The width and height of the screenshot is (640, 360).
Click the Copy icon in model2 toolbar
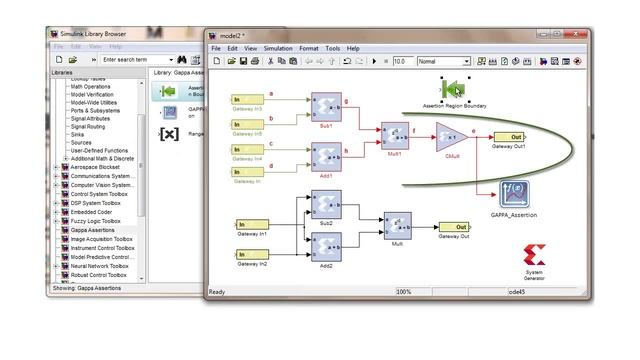click(282, 61)
